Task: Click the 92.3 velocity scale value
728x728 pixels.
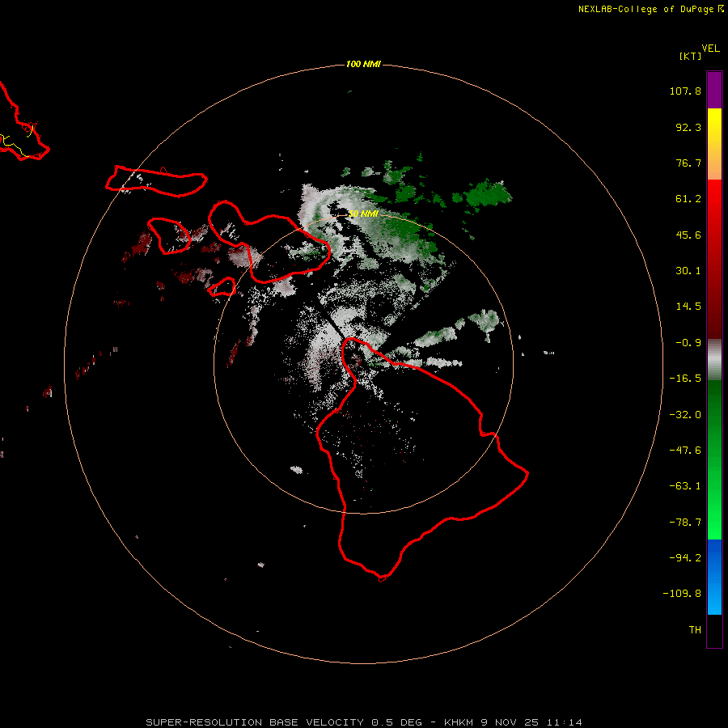Action: tap(688, 127)
